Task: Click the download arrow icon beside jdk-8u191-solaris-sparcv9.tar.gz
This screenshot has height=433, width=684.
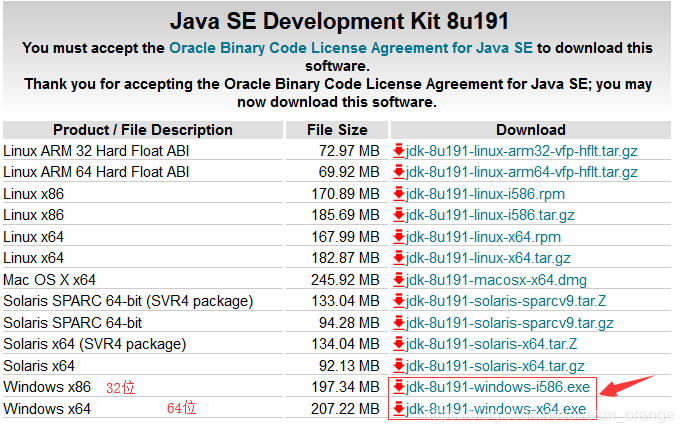Action: point(399,323)
